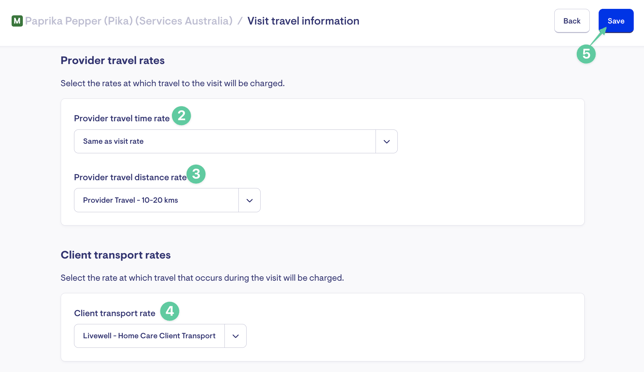Expand the Client transport rate chevron
Viewport: 644px width, 372px height.
235,336
